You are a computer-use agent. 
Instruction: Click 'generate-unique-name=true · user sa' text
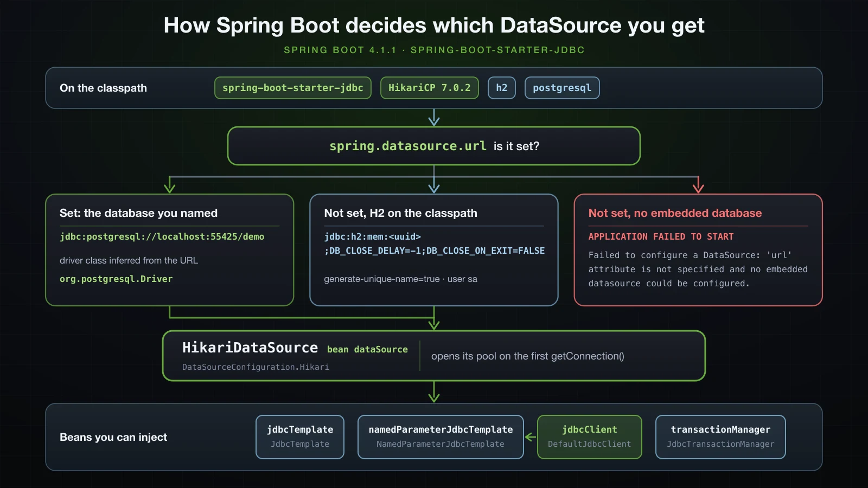400,279
